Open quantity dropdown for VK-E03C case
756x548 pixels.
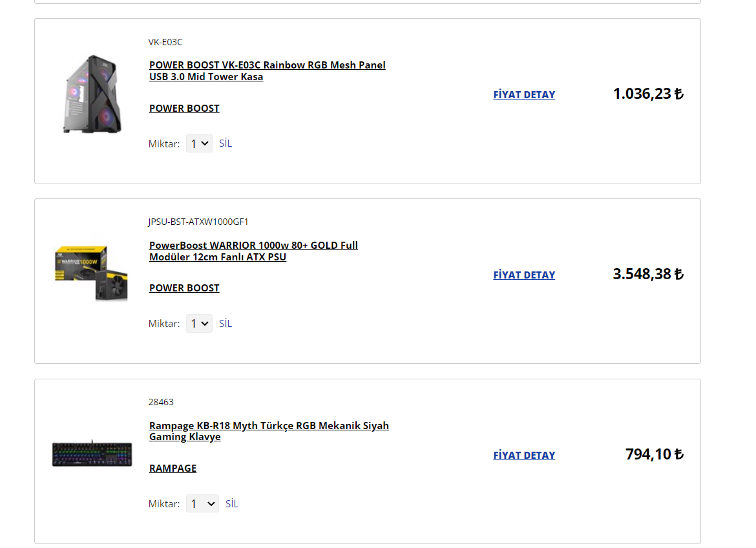[x=199, y=143]
